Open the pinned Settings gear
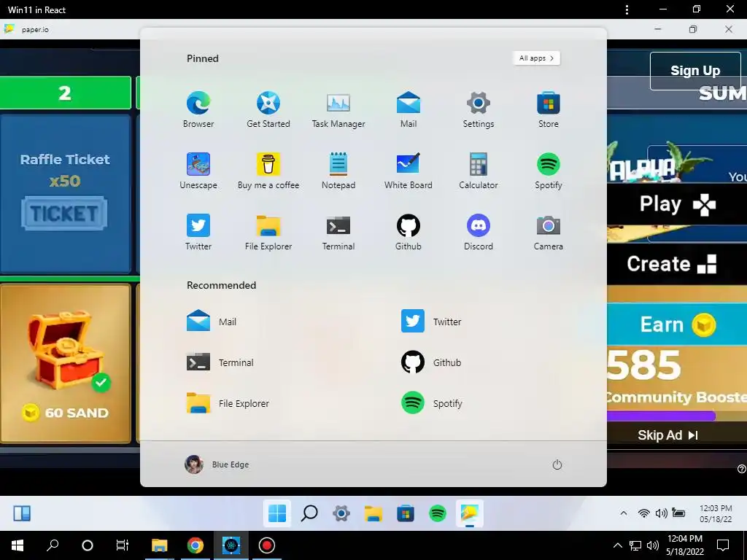The width and height of the screenshot is (747, 560). (479, 109)
